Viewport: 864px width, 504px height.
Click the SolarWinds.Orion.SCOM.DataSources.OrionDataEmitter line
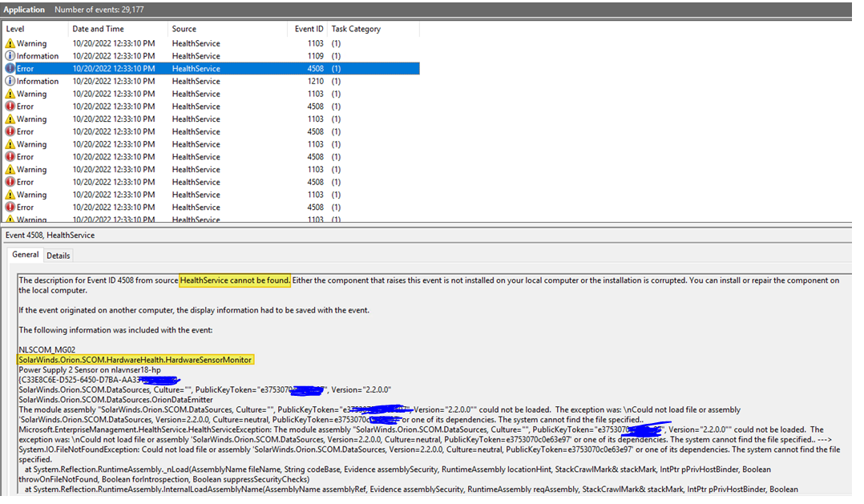pyautogui.click(x=115, y=399)
